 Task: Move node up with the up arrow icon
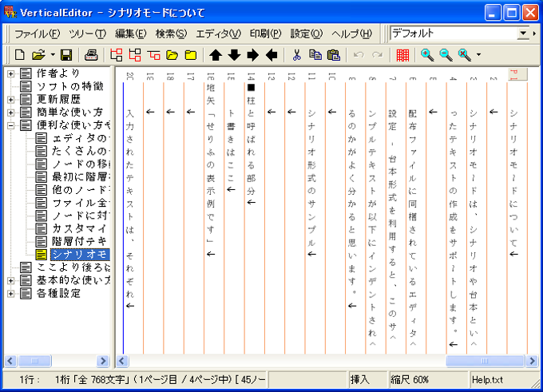click(x=216, y=55)
